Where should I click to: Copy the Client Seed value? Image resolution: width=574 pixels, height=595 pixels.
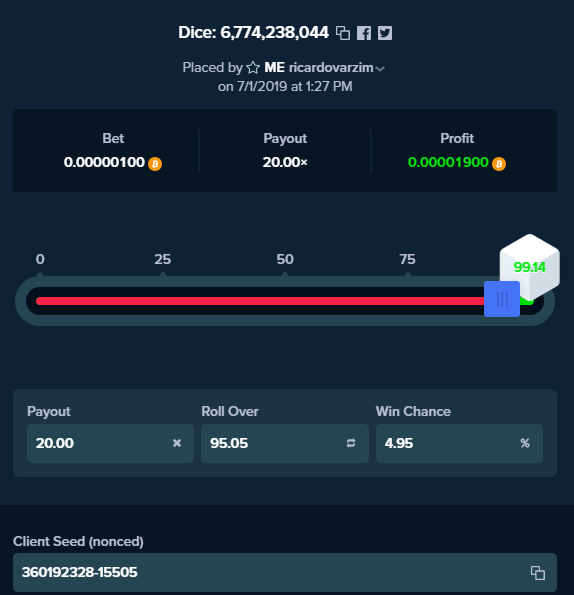pyautogui.click(x=538, y=573)
